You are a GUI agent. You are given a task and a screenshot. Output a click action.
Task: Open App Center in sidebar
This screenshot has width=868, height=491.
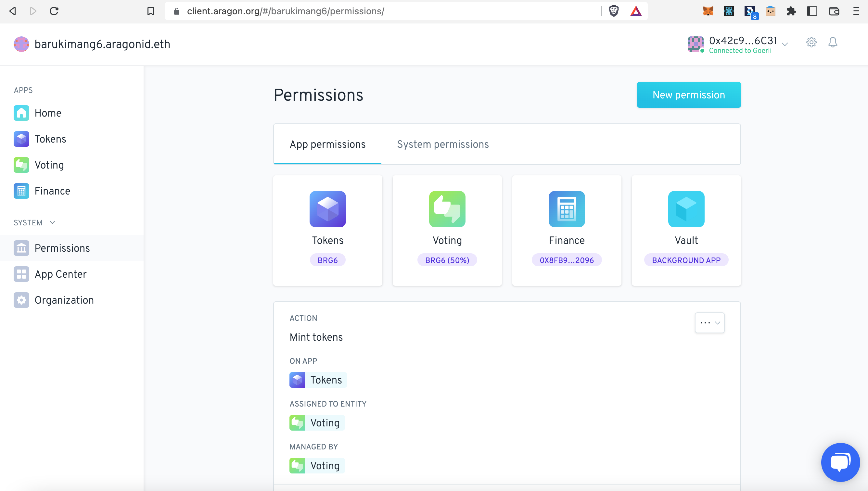tap(72, 274)
